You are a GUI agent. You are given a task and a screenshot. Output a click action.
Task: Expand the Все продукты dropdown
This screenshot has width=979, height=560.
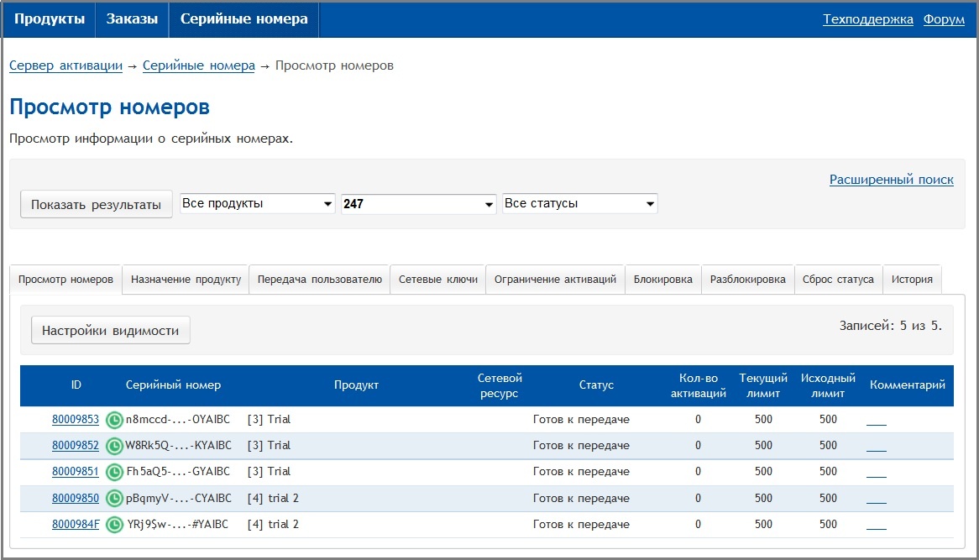click(x=258, y=204)
